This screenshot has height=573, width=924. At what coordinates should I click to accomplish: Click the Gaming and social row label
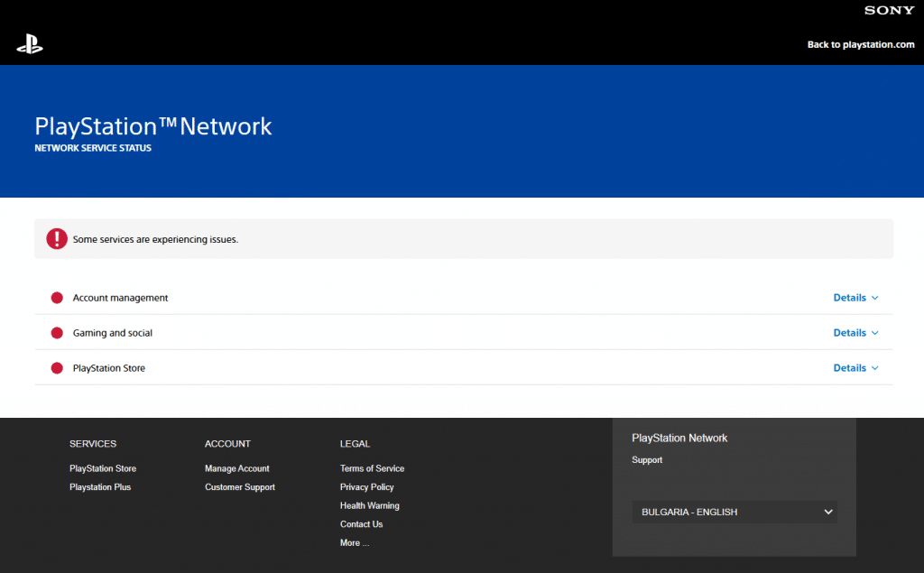point(113,333)
